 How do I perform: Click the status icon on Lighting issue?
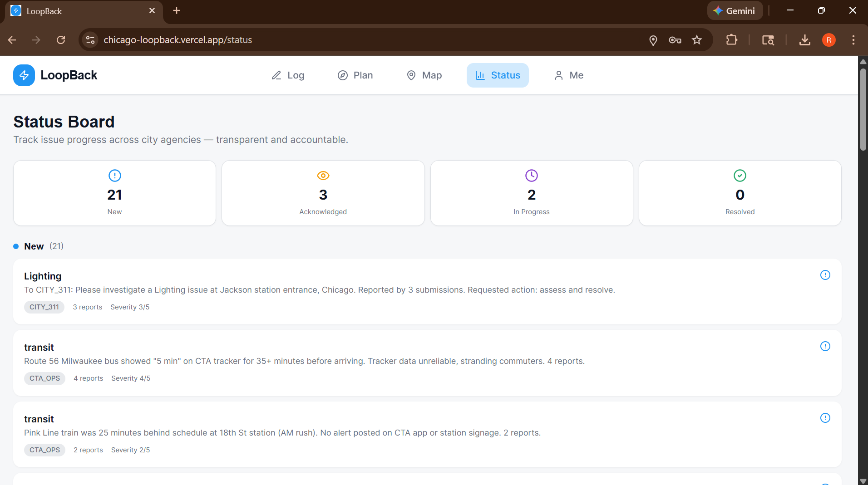pyautogui.click(x=825, y=275)
